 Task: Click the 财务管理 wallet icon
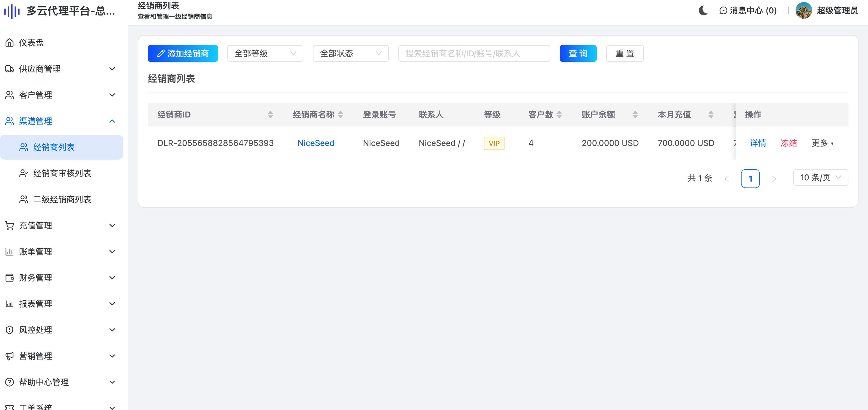tap(9, 278)
